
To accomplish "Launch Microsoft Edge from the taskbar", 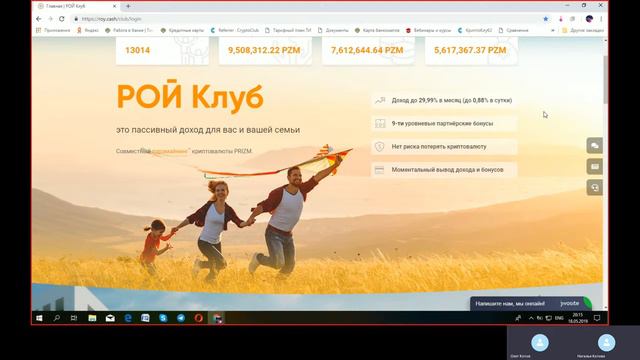I will (x=128, y=318).
